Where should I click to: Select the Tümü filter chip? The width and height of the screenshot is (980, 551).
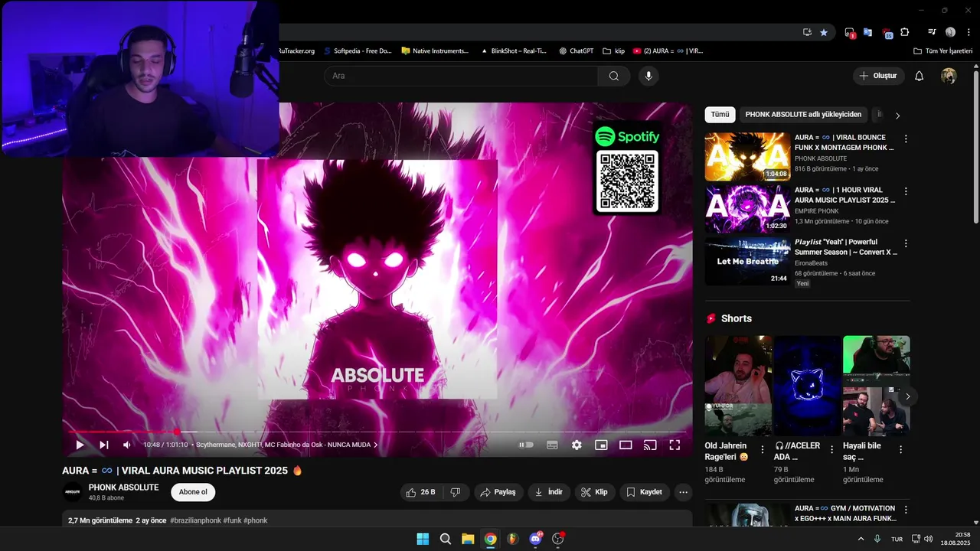pyautogui.click(x=720, y=115)
